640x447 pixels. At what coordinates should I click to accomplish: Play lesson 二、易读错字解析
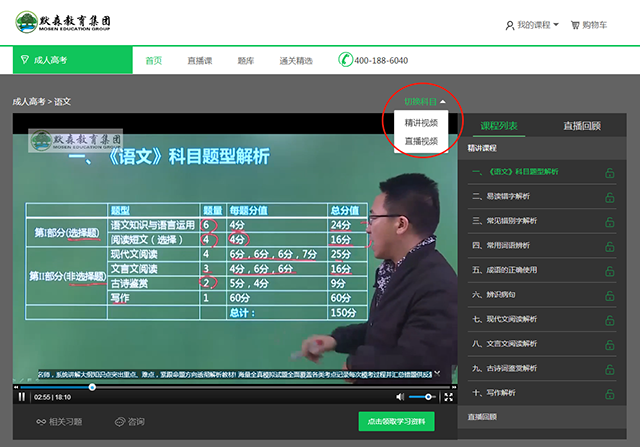542,196
